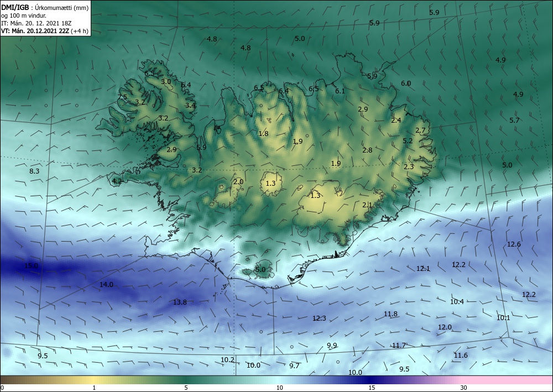Viewport: 553px width, 392px height.
Task: Click the 3.4 map value
Action: tap(190, 105)
